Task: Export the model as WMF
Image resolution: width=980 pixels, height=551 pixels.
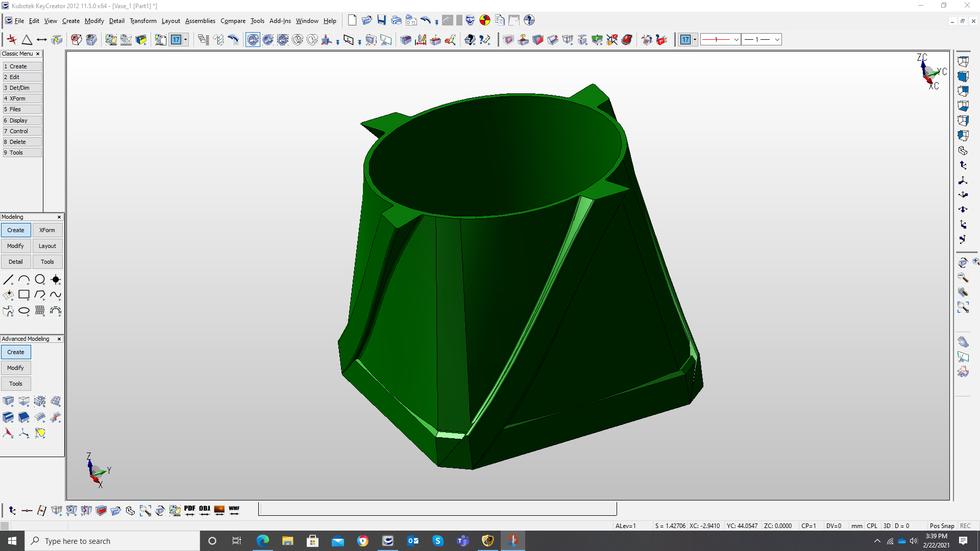Action: click(x=234, y=510)
